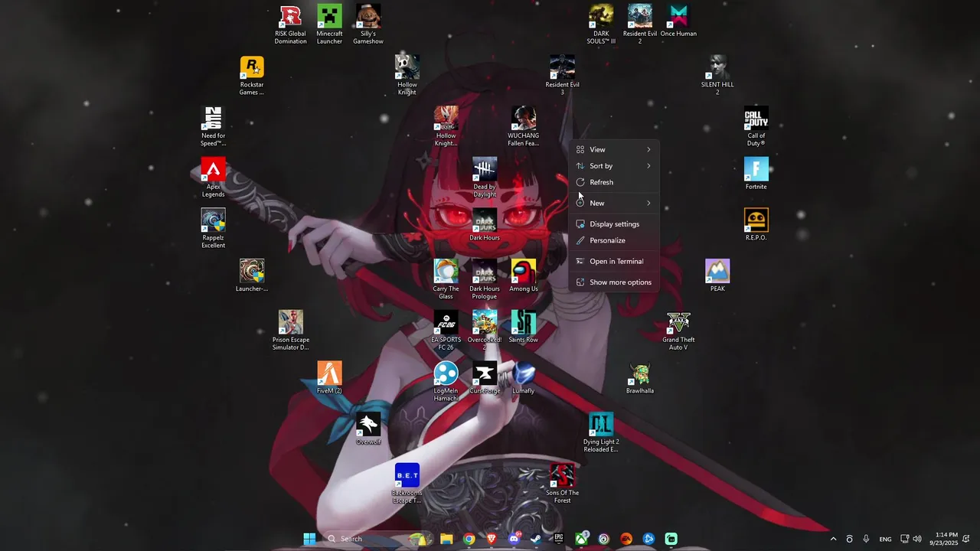
Task: Select the Dead by Daylight shortcut
Action: pos(485,178)
